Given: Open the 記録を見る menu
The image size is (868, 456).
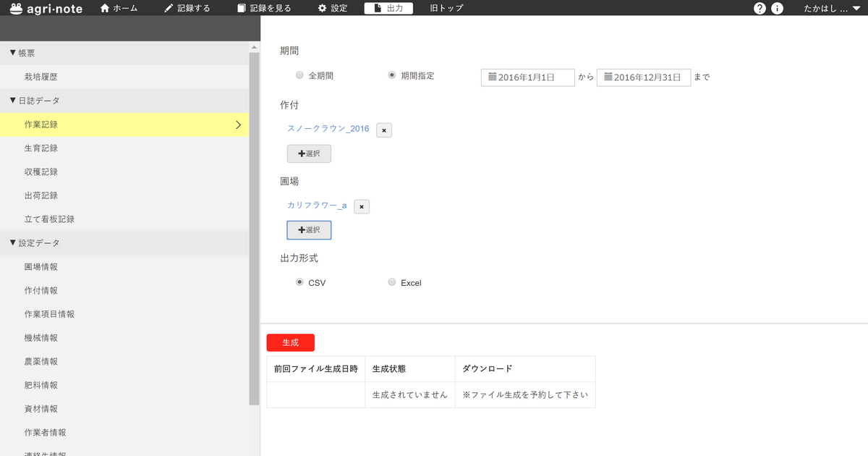Looking at the screenshot, I should point(264,9).
